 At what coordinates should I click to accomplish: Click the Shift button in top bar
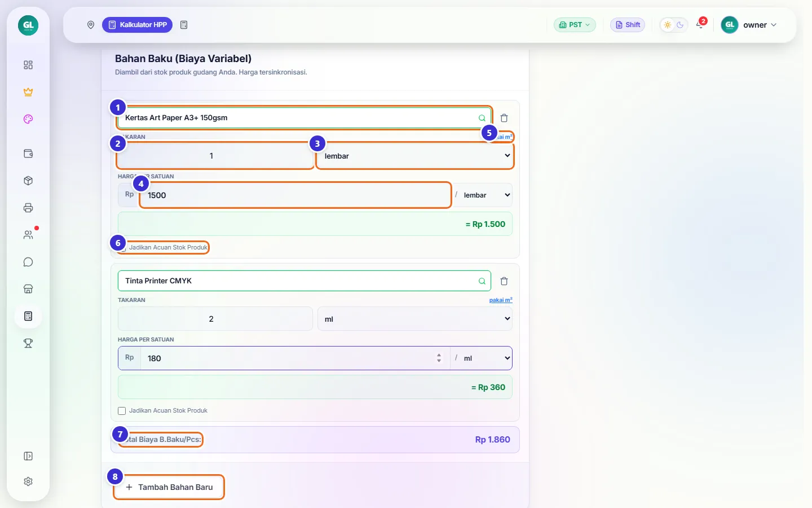click(x=628, y=25)
